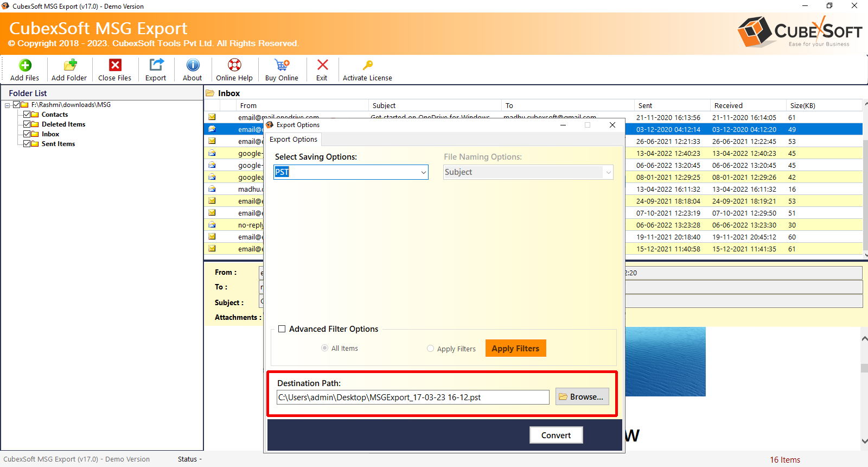Click sent date 13-04-2022 16:11:32
This screenshot has height=467, width=868.
point(668,189)
